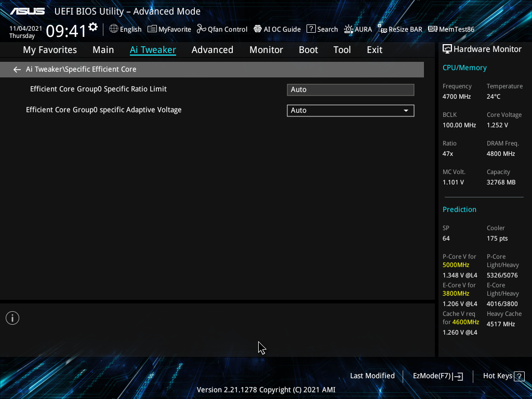Click the 4700 MHz frequency value
The width and height of the screenshot is (532, 399).
pos(457,97)
